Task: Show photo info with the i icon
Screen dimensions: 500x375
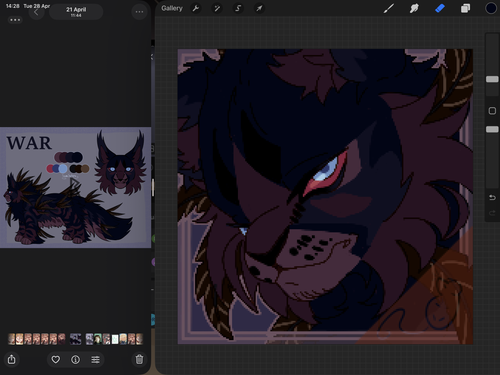Action: (75, 359)
